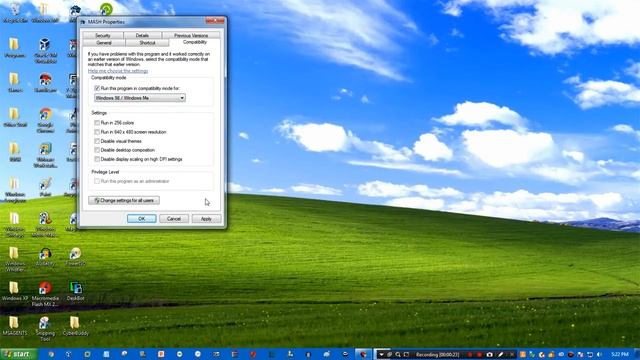
Task: Open the Google Chrome desktop shortcut
Action: pyautogui.click(x=45, y=120)
